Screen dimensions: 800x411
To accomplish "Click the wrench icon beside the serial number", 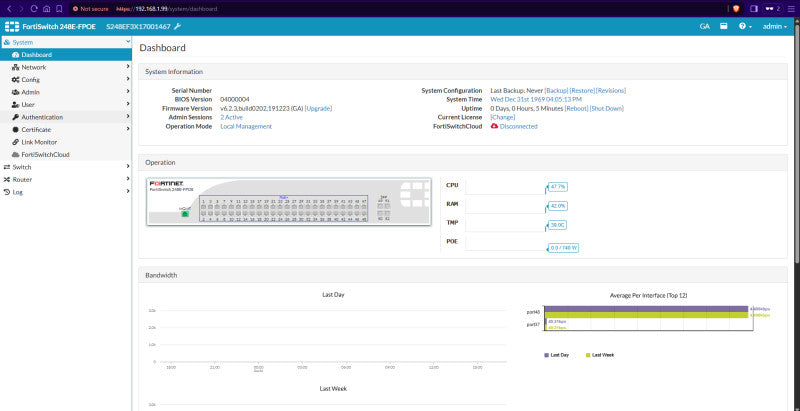I will 178,26.
